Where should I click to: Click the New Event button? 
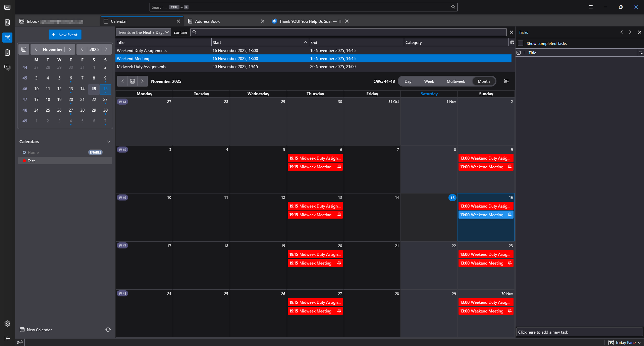(65, 35)
